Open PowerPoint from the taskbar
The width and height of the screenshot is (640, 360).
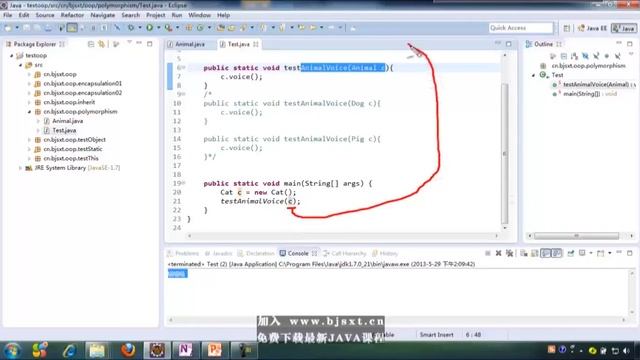tap(214, 350)
